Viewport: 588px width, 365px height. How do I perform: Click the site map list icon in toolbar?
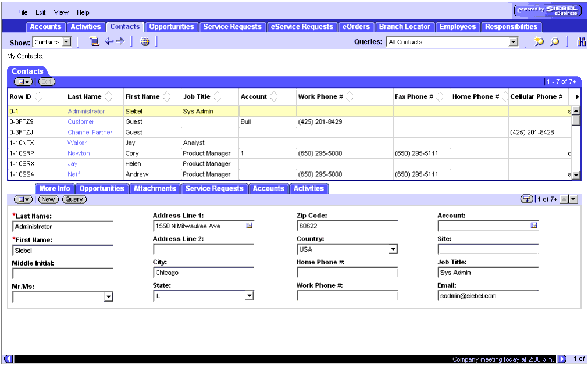[94, 42]
